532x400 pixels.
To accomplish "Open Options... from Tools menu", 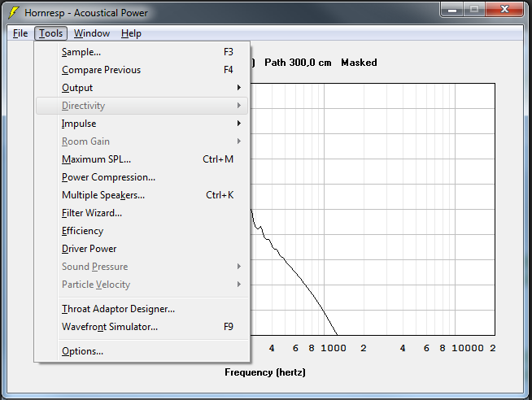I will coord(142,351).
